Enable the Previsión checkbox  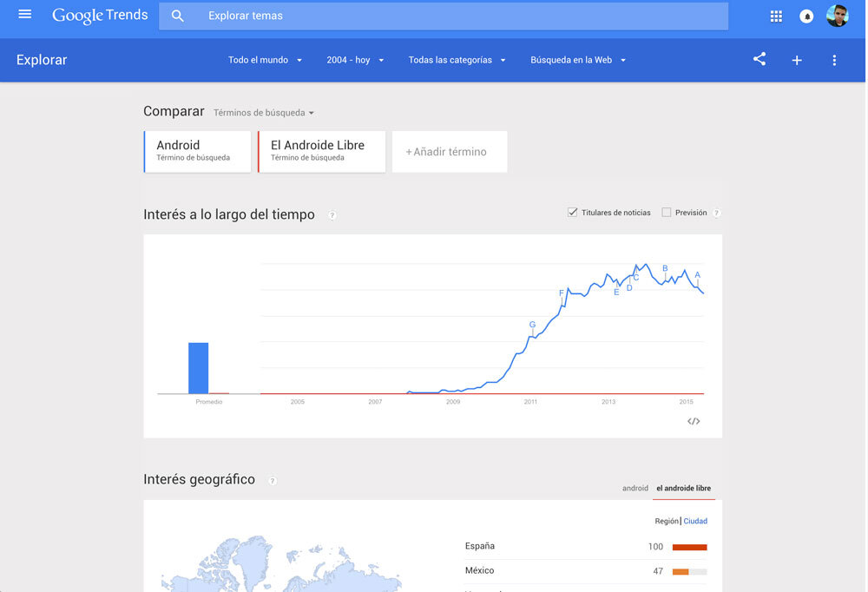667,213
